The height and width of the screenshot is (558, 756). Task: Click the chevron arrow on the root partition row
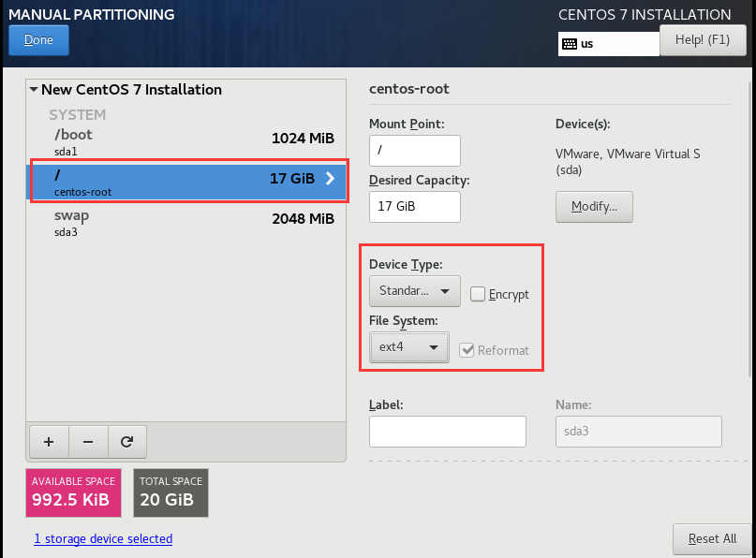pos(331,178)
